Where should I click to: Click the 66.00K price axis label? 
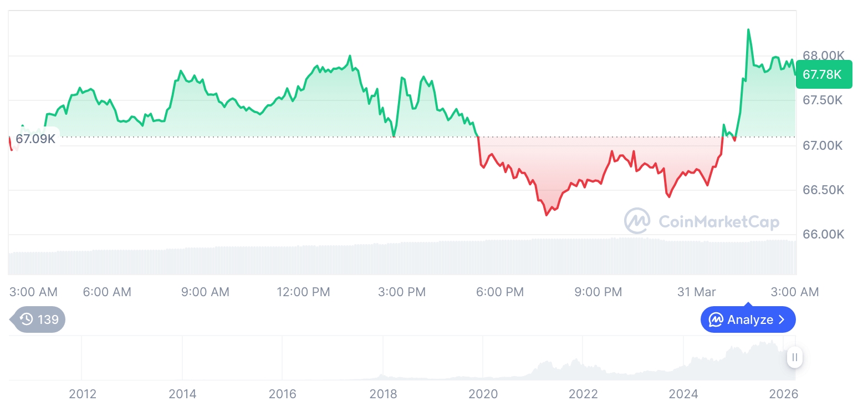[823, 234]
